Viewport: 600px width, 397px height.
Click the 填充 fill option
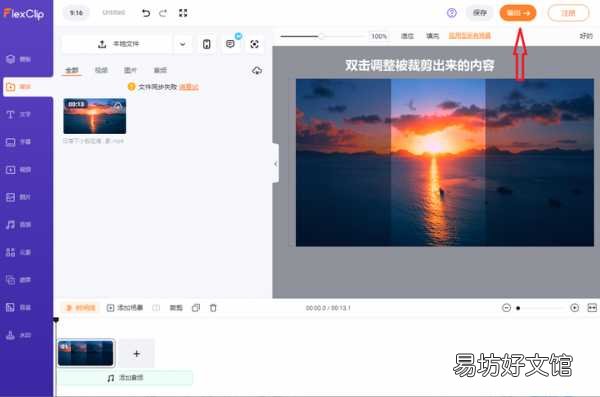coord(433,36)
